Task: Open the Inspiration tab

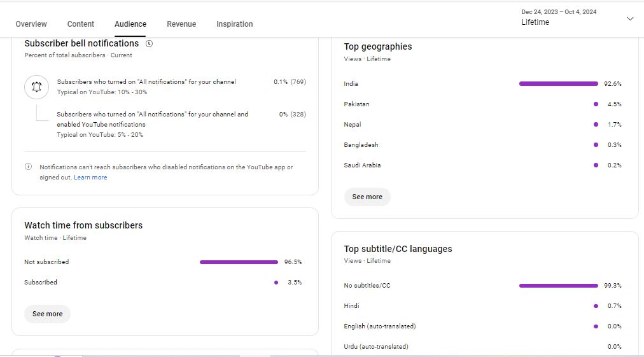Action: (x=234, y=24)
